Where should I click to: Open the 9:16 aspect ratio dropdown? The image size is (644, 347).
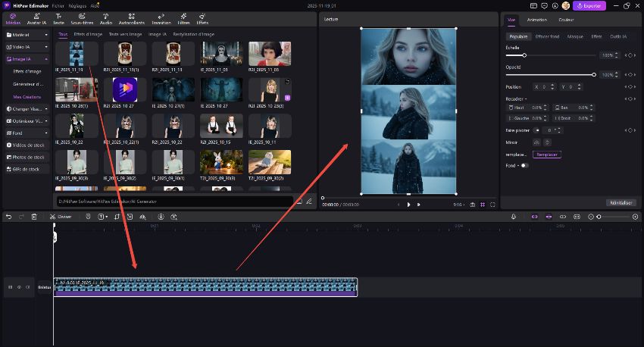458,205
